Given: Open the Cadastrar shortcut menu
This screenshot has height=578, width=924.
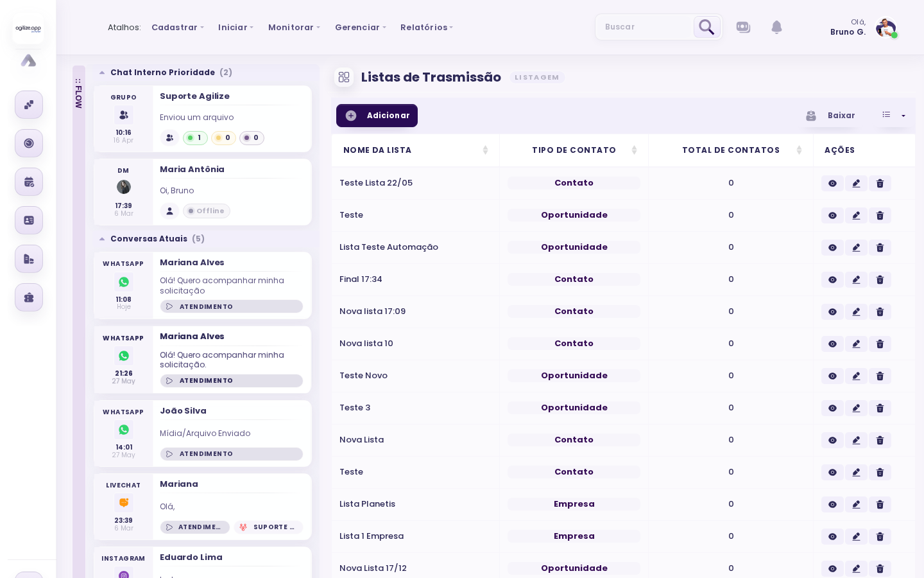Looking at the screenshot, I should (178, 28).
